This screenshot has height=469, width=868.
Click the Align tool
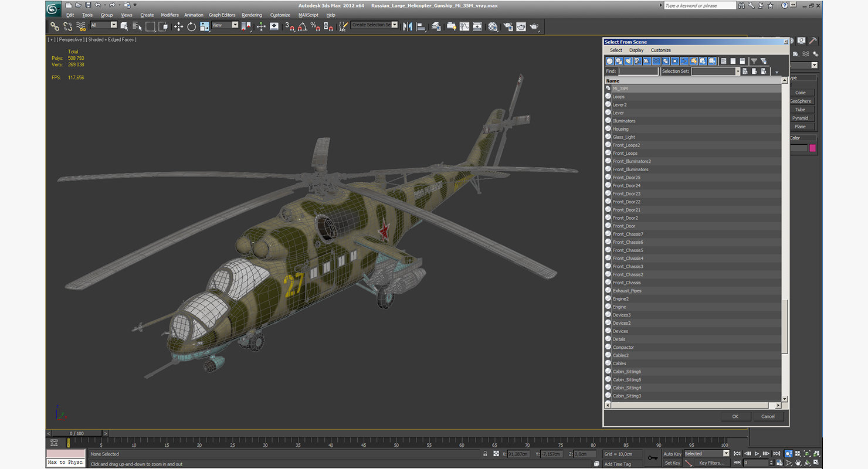click(421, 26)
